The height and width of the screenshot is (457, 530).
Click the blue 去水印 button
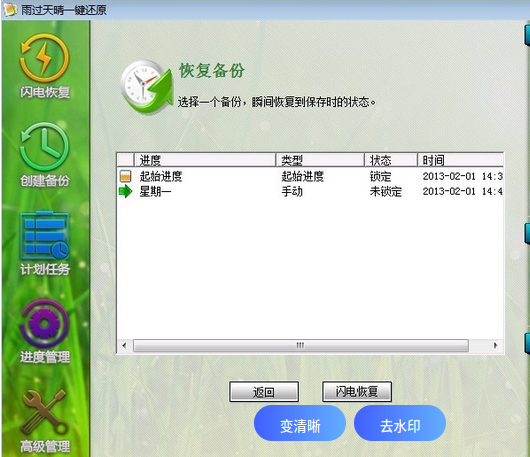pos(400,423)
